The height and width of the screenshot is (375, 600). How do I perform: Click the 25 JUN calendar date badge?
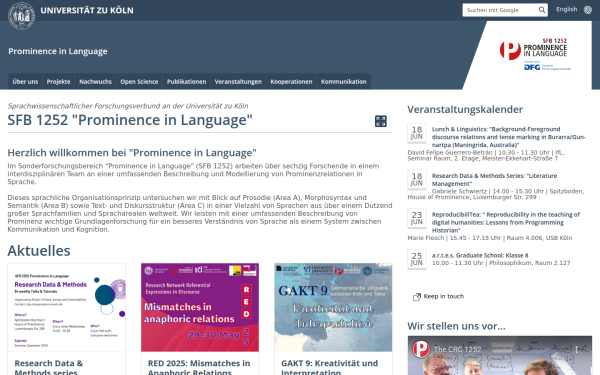click(417, 259)
